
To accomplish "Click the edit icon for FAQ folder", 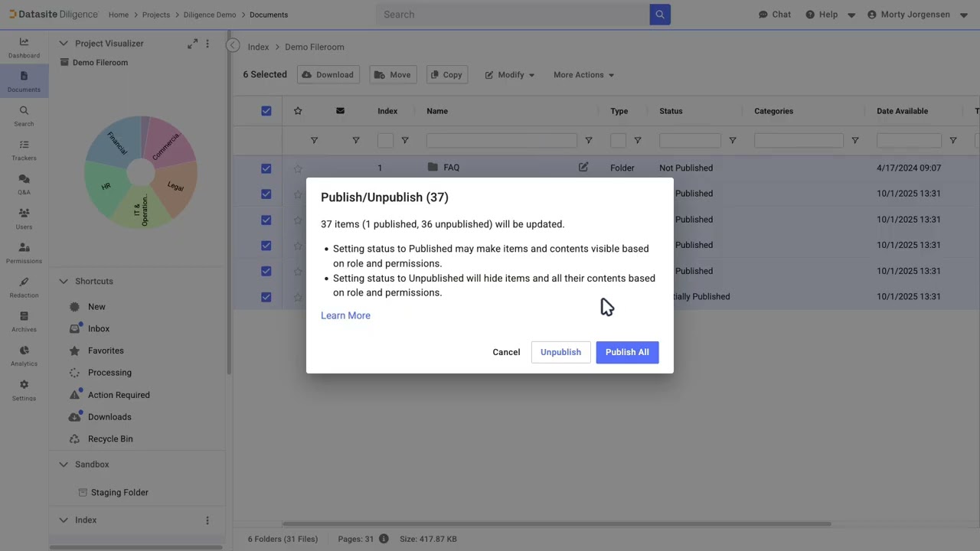I will pyautogui.click(x=583, y=168).
